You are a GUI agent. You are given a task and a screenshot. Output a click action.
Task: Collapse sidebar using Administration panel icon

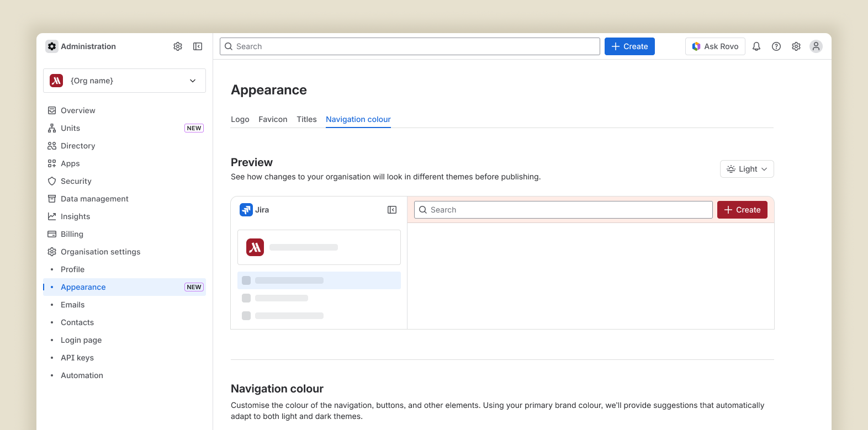tap(198, 46)
